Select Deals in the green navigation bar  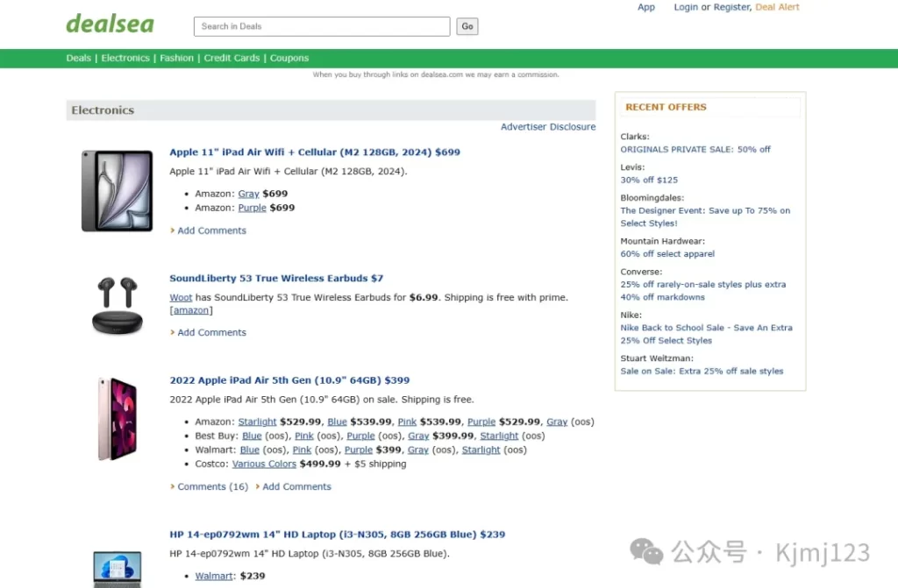tap(78, 58)
